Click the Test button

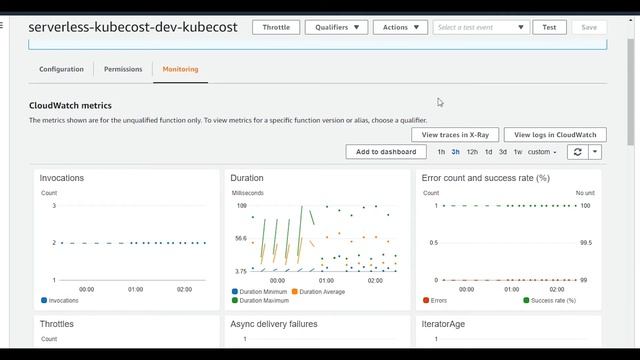pos(549,27)
